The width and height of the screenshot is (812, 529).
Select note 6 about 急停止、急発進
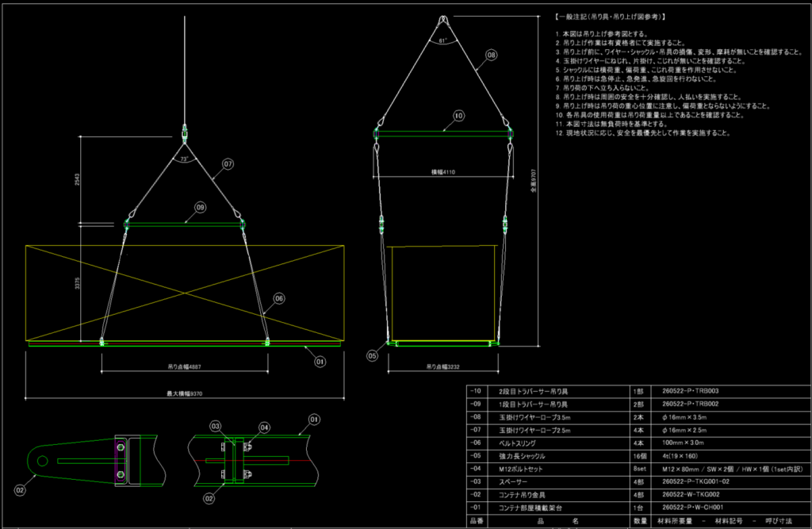(637, 79)
